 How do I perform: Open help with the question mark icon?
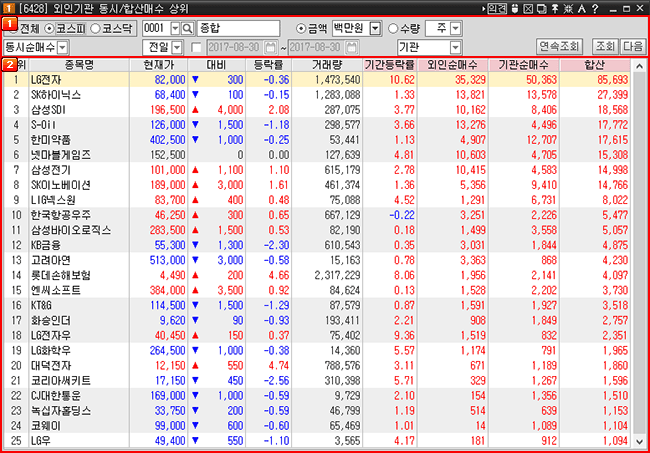(x=595, y=8)
